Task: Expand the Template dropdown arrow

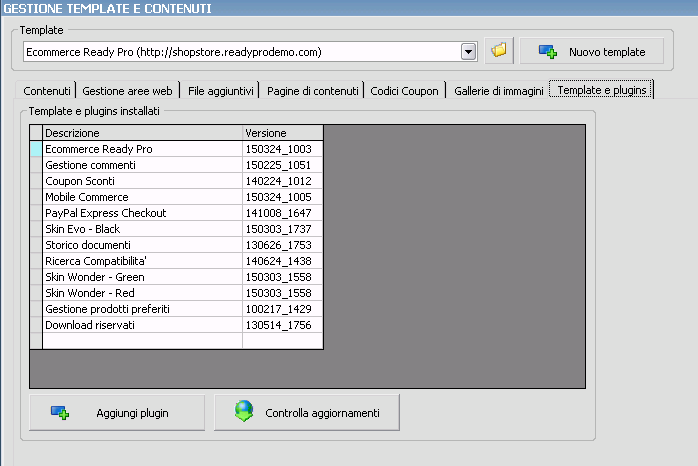Action: (468, 52)
